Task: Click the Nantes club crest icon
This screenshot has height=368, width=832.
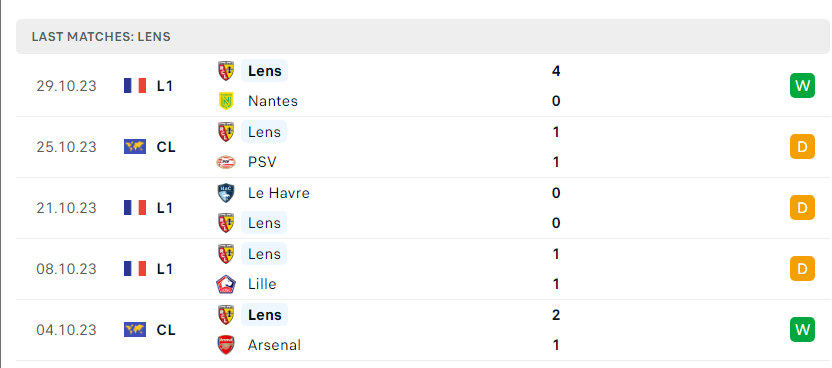Action: coord(226,101)
